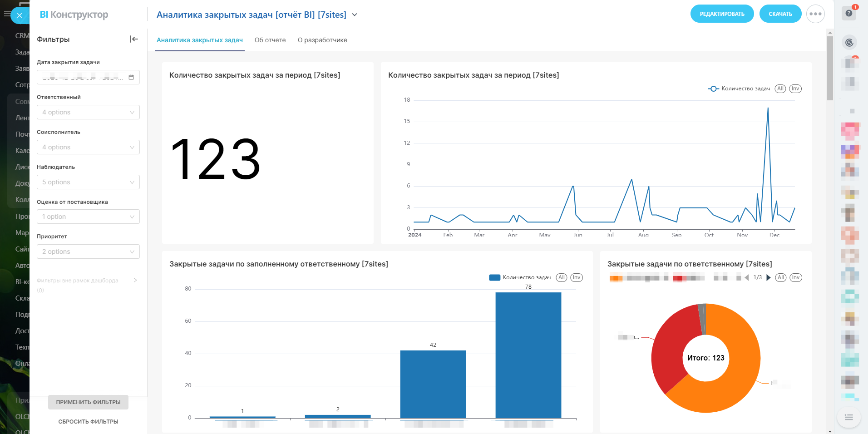Open the Ответственный filter dropdown
Image resolution: width=868 pixels, height=434 pixels.
pos(88,112)
